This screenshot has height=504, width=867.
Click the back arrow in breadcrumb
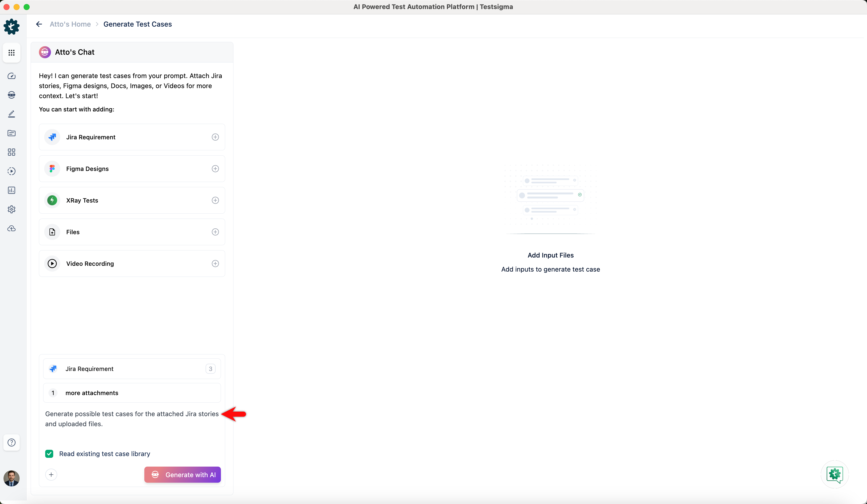39,24
